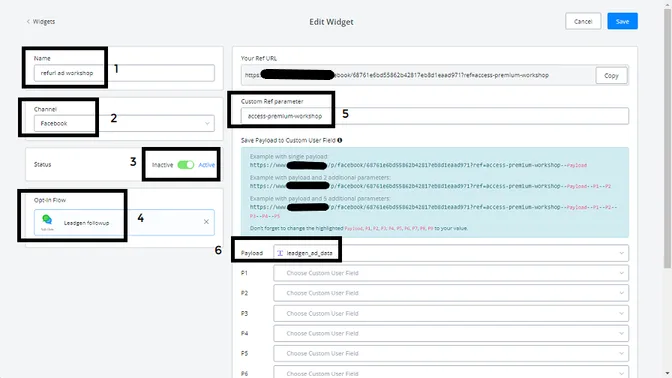
Task: Click the Cancel button
Action: click(x=583, y=21)
